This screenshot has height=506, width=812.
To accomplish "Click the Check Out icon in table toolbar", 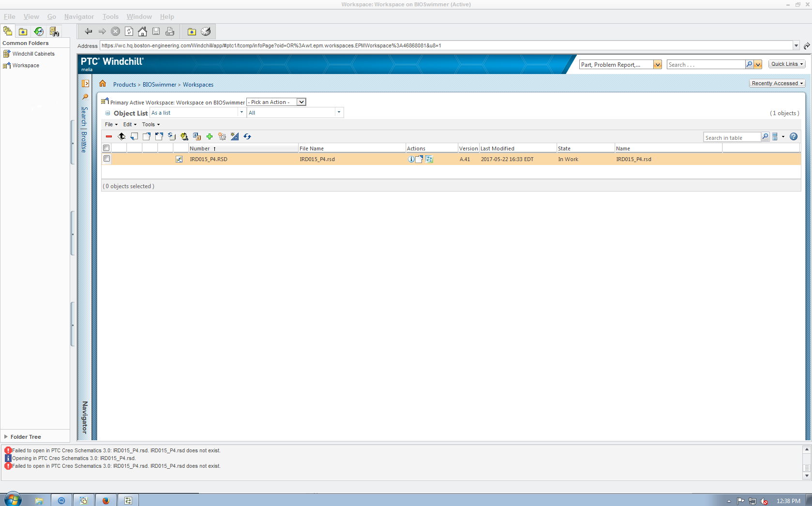I will [x=147, y=136].
